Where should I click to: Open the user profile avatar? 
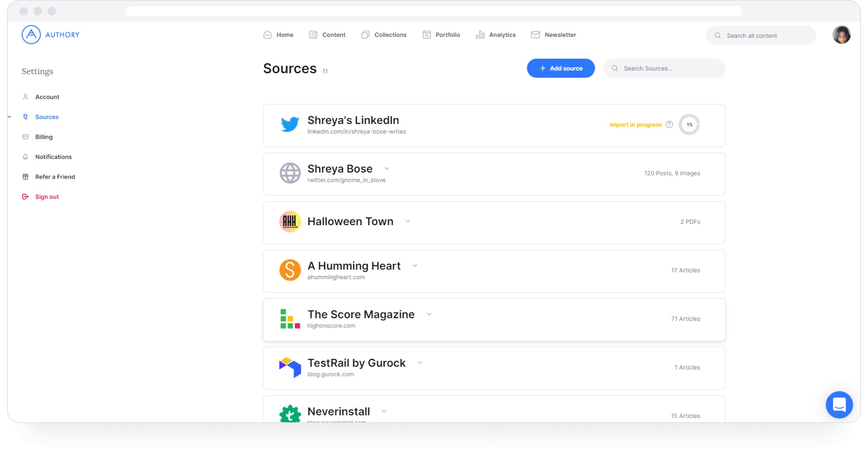pyautogui.click(x=841, y=35)
